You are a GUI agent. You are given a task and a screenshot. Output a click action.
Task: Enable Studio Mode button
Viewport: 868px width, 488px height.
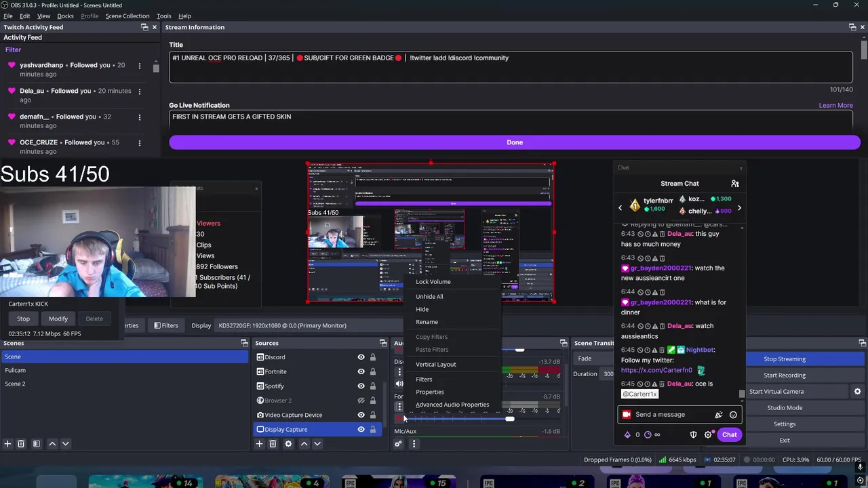coord(785,408)
